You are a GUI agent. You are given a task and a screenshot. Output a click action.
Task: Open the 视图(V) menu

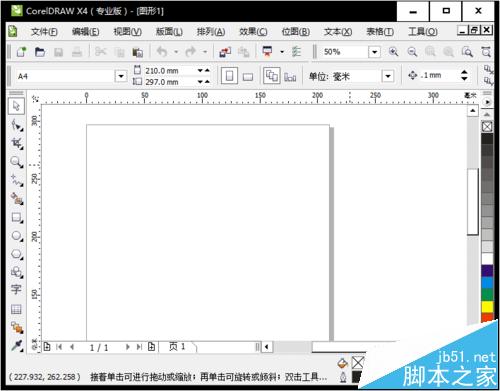click(x=128, y=32)
